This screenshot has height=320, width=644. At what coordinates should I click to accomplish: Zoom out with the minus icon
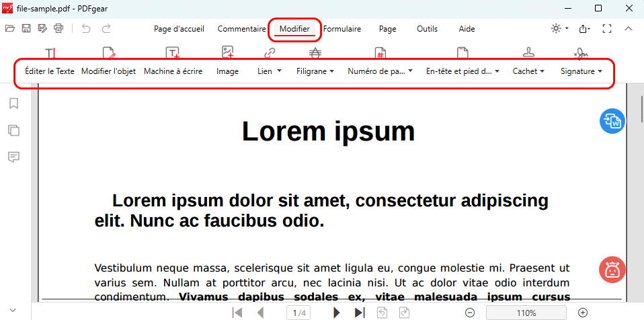click(470, 313)
